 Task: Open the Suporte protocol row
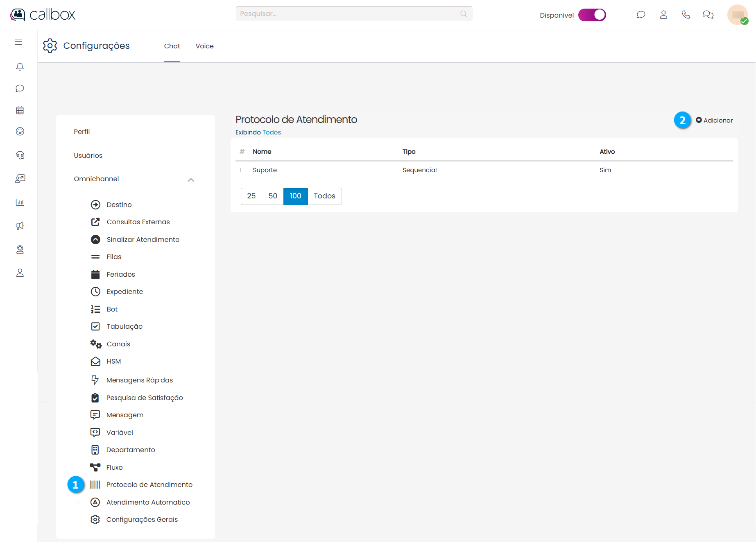click(265, 170)
